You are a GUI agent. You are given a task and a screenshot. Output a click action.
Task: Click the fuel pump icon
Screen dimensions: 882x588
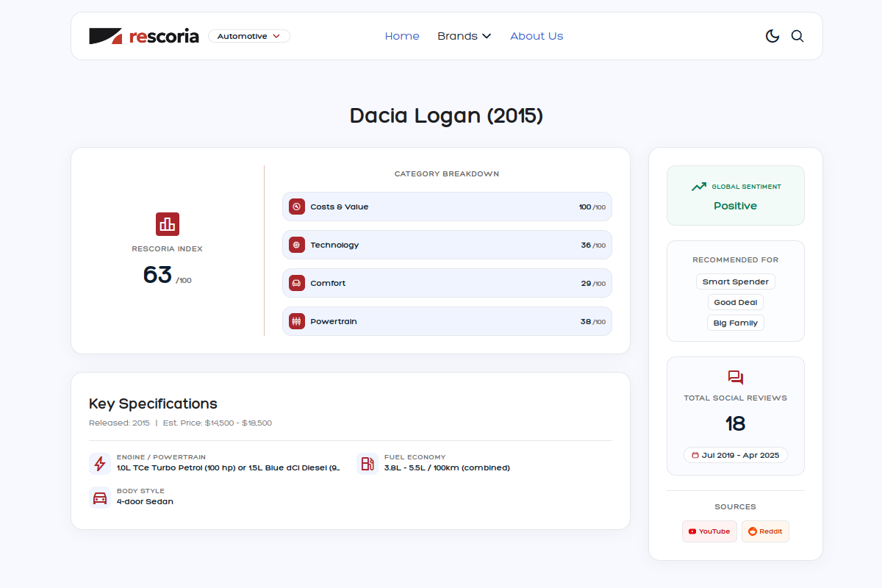[367, 464]
